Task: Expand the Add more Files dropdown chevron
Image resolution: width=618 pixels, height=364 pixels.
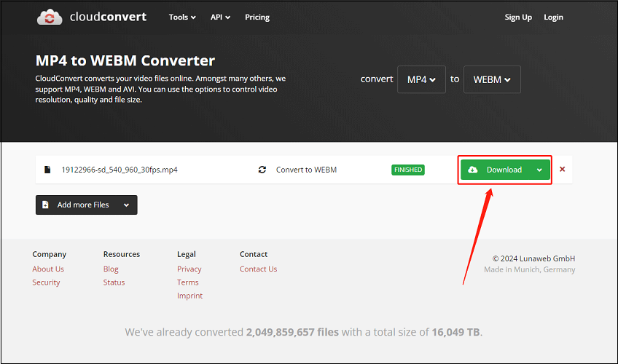Action: click(126, 205)
